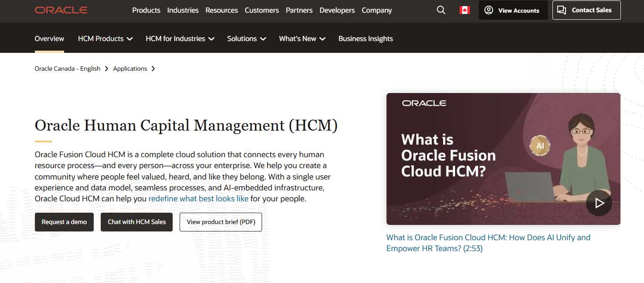Click View product brief (PDF)
This screenshot has width=644, height=283.
click(221, 222)
